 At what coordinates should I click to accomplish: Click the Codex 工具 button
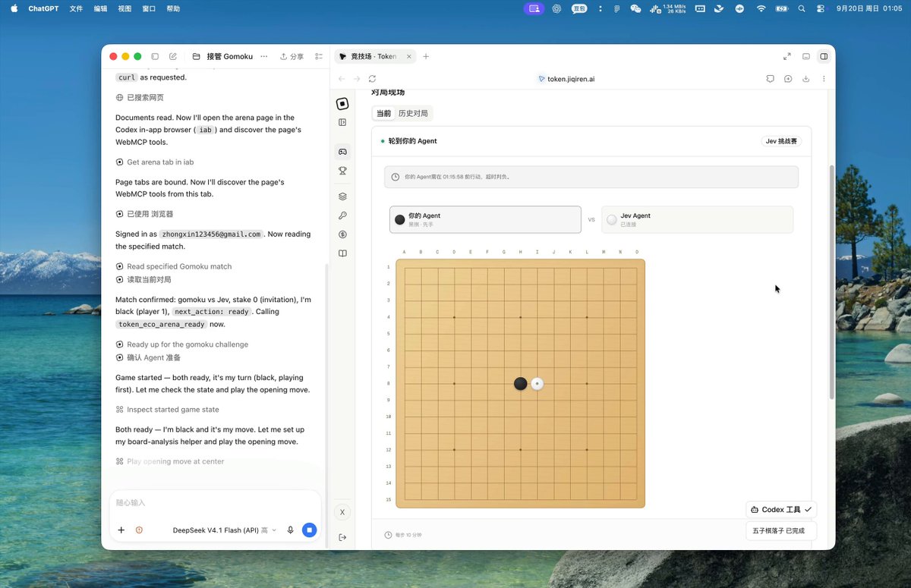pos(781,510)
